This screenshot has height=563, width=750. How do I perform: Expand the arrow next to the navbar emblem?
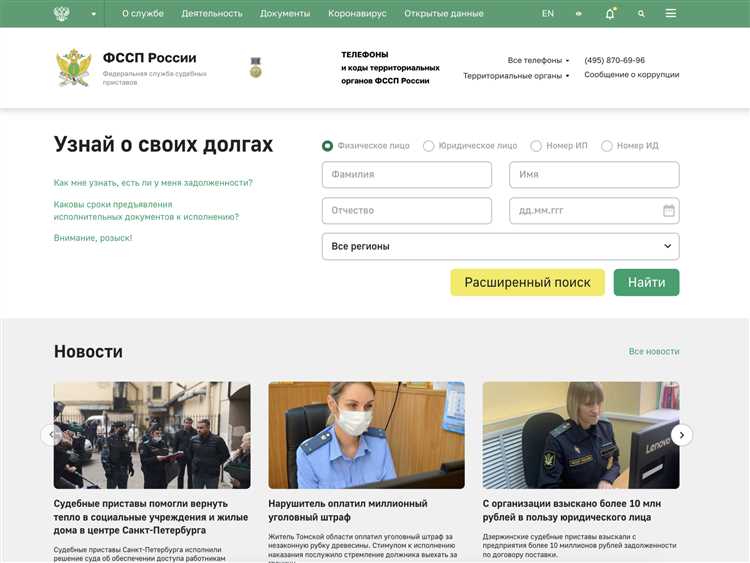point(94,14)
